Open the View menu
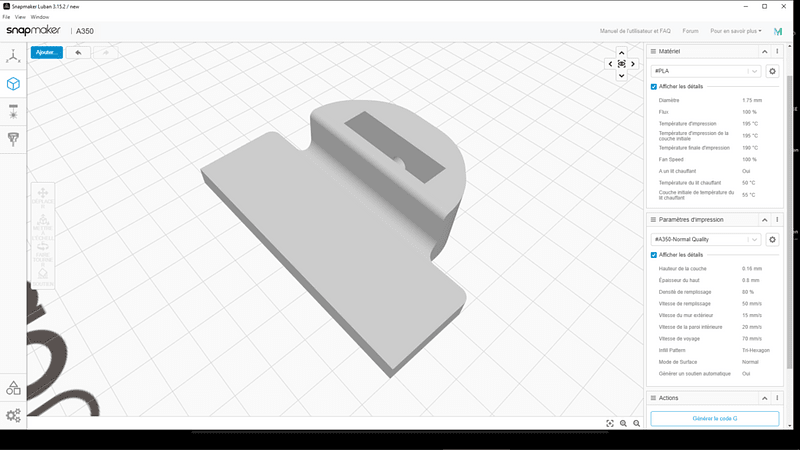Image resolution: width=800 pixels, height=450 pixels. click(x=20, y=17)
